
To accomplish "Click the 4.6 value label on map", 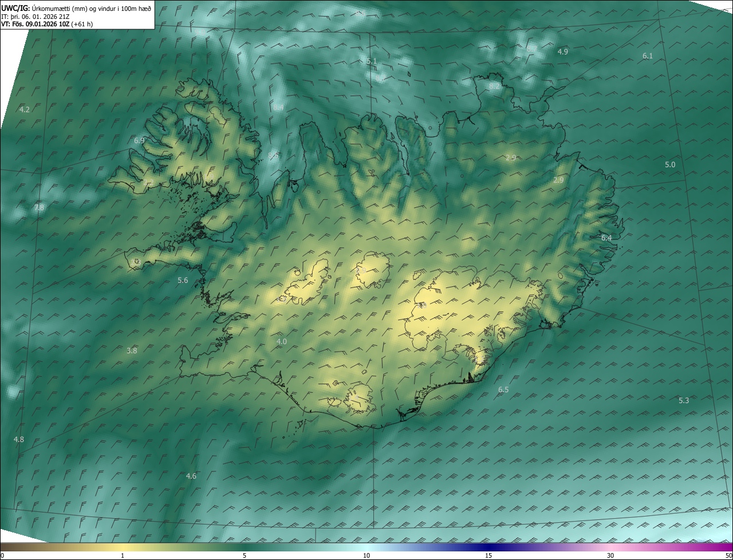I will 191,476.
